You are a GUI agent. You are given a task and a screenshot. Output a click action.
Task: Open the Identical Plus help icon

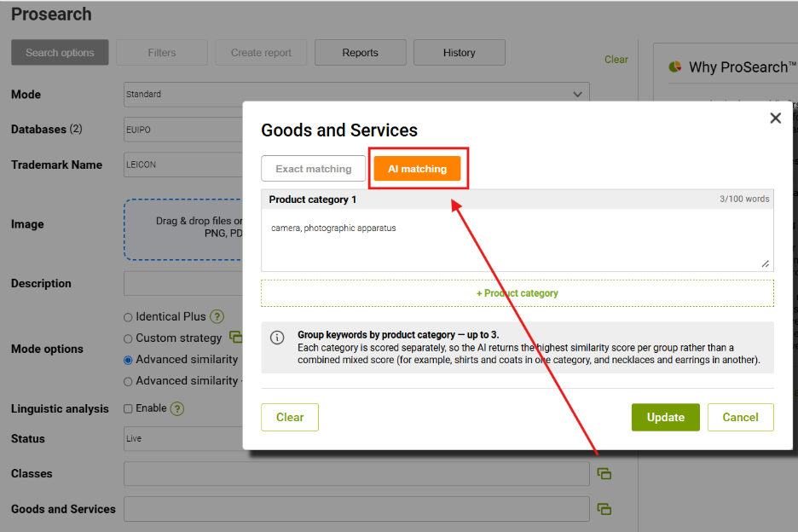point(217,316)
